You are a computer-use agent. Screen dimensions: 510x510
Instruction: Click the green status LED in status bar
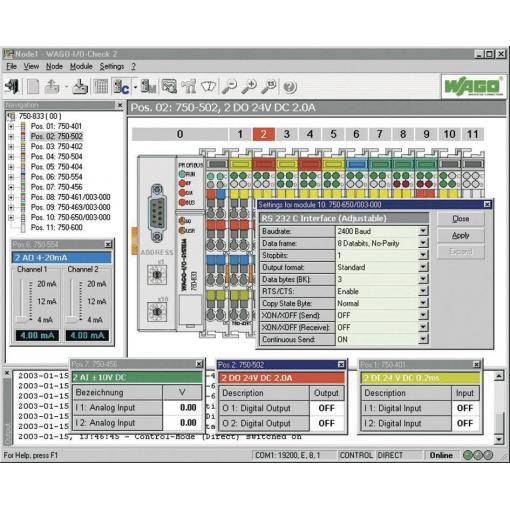[x=468, y=455]
